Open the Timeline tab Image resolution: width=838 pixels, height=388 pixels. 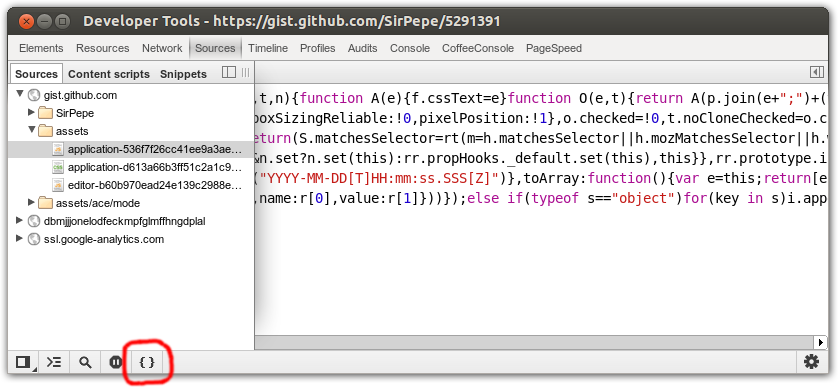click(x=268, y=48)
